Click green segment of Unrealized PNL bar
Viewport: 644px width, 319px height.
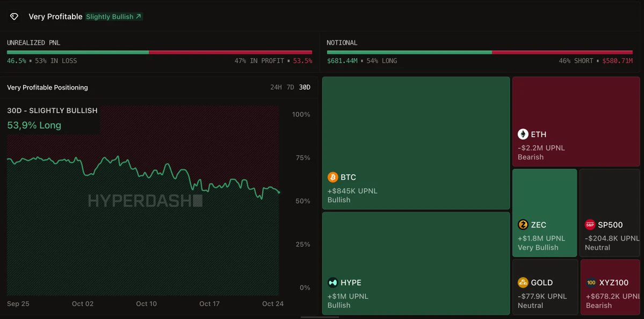(x=78, y=52)
